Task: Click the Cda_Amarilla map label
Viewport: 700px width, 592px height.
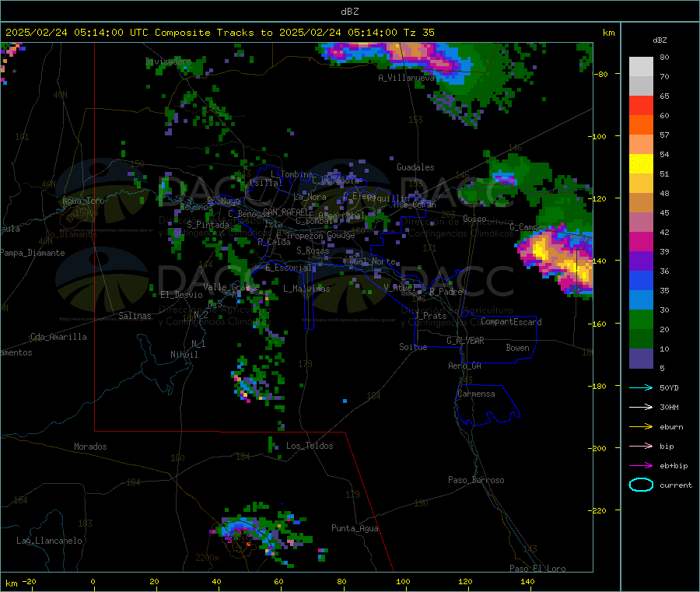Action: tap(58, 337)
